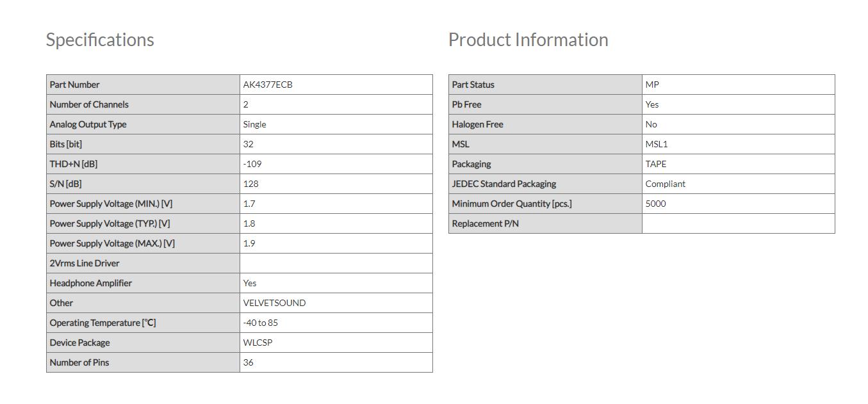Viewport: 868px width, 404px height.
Task: Select the AK4377ECB part number value
Action: (x=268, y=85)
